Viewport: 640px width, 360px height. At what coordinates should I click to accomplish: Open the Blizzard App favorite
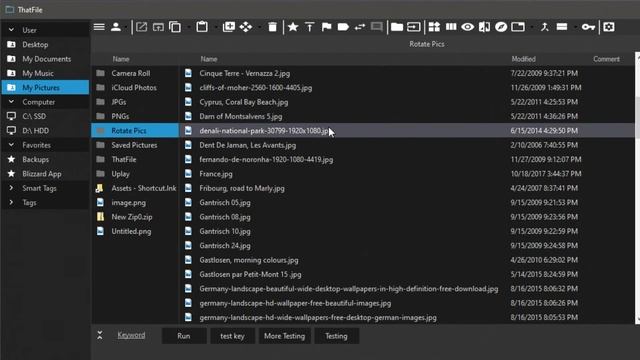tap(45, 174)
